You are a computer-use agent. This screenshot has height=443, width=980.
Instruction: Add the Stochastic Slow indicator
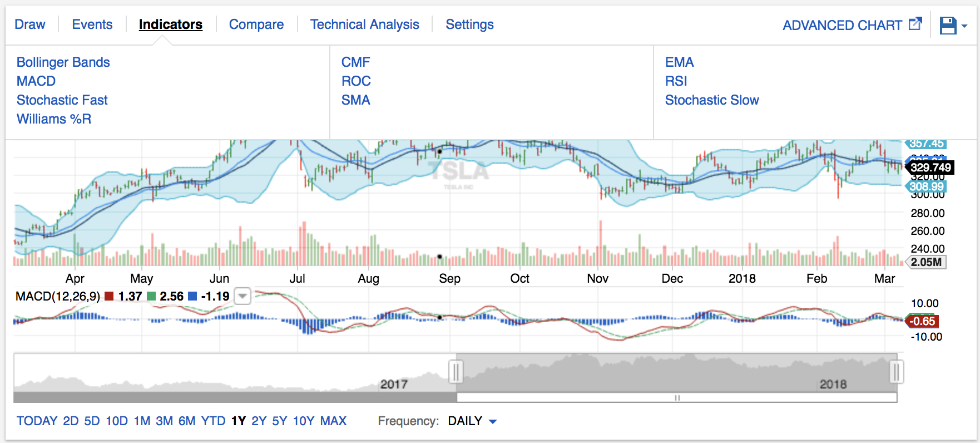pyautogui.click(x=712, y=100)
